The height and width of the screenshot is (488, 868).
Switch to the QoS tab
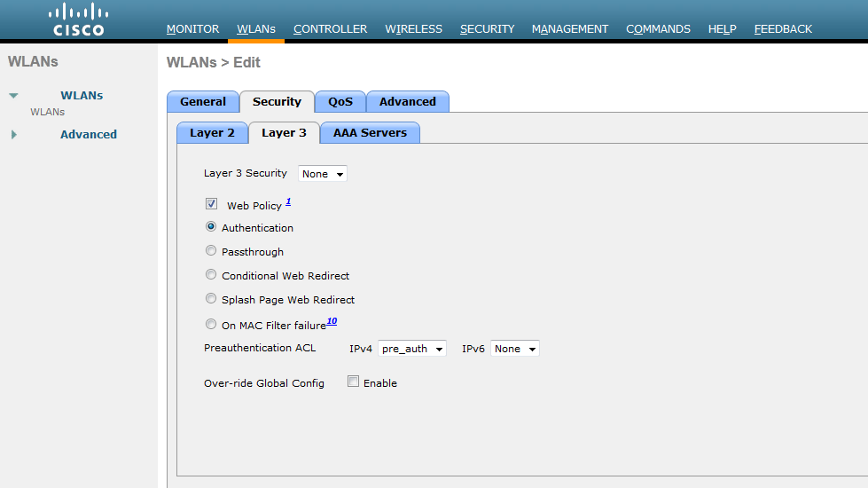[340, 102]
